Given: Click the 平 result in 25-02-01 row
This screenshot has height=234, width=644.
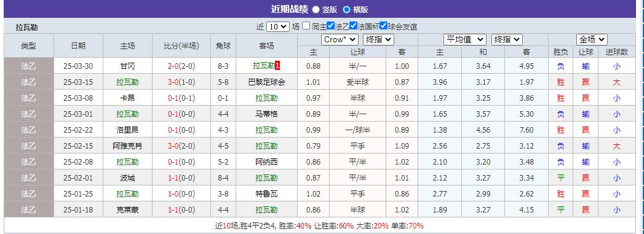Looking at the screenshot, I should [x=561, y=178].
